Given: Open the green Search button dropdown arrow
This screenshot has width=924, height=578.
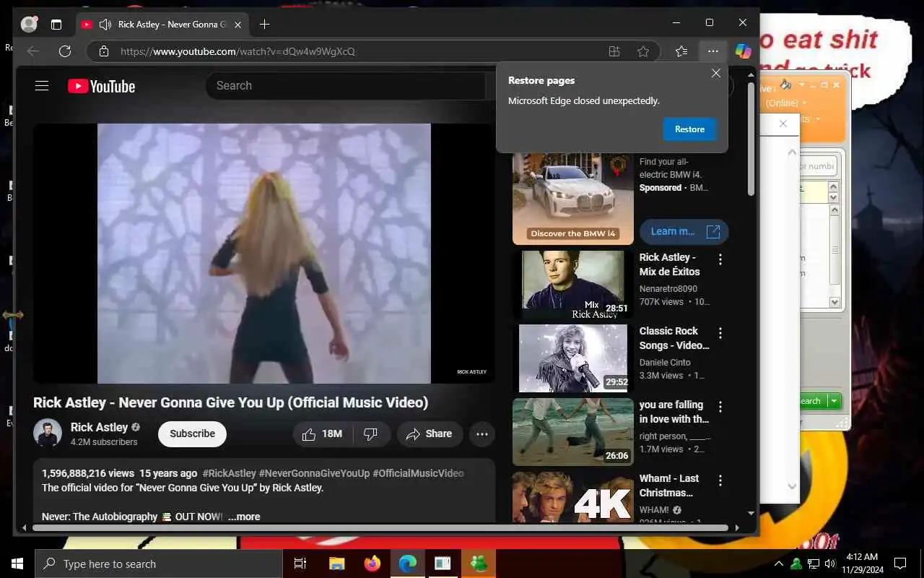Looking at the screenshot, I should tap(834, 401).
